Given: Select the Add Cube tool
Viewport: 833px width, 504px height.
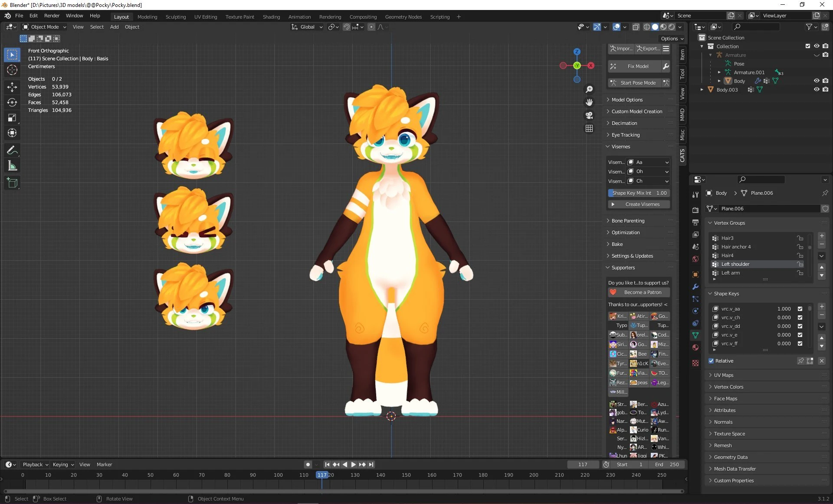Looking at the screenshot, I should pyautogui.click(x=12, y=183).
